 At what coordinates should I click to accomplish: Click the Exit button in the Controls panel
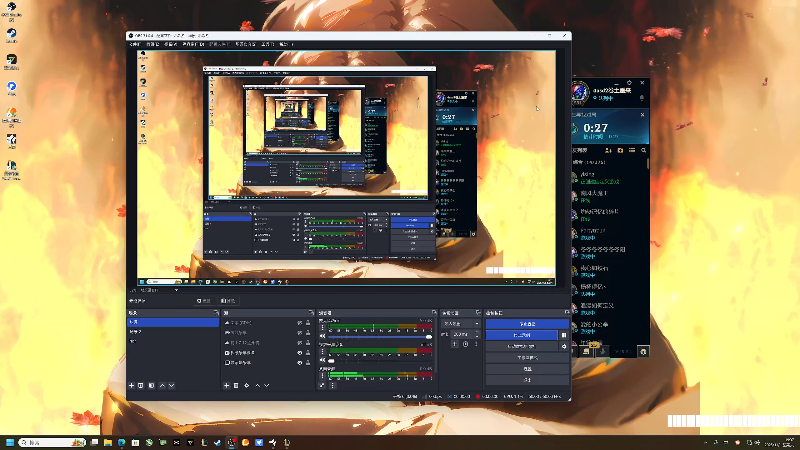[527, 380]
